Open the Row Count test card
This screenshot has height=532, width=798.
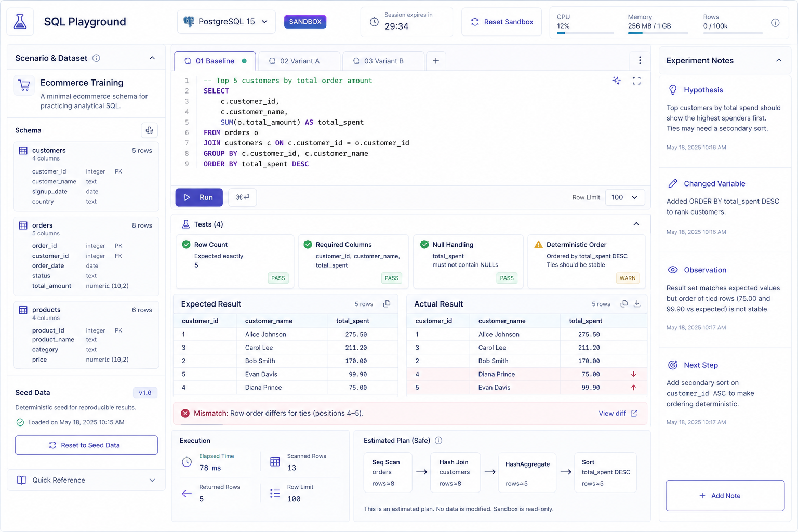(x=235, y=262)
